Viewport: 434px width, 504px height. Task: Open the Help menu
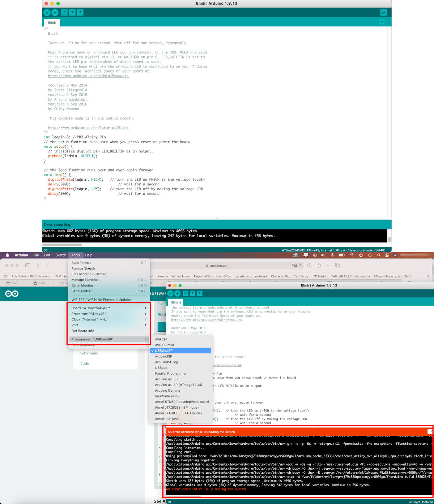point(89,255)
